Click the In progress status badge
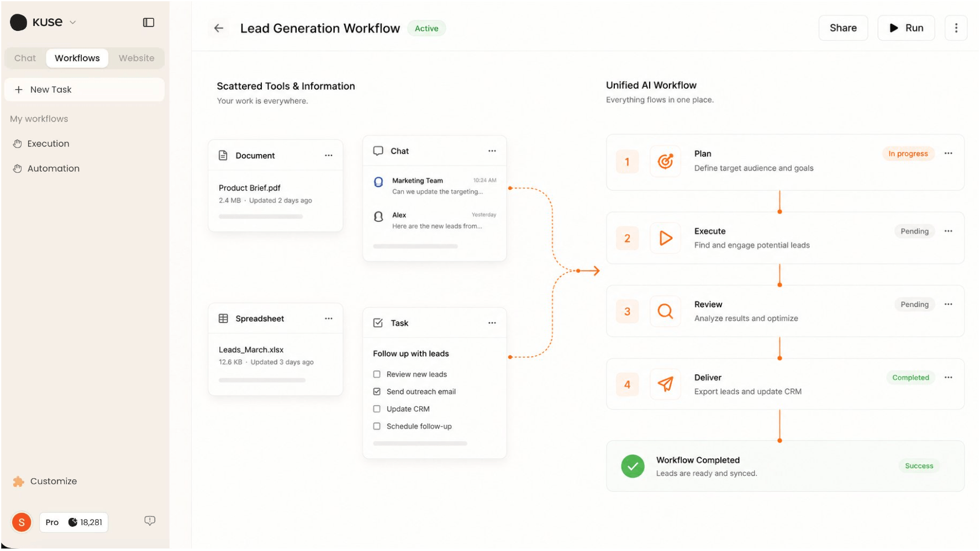980x551 pixels. pos(908,154)
